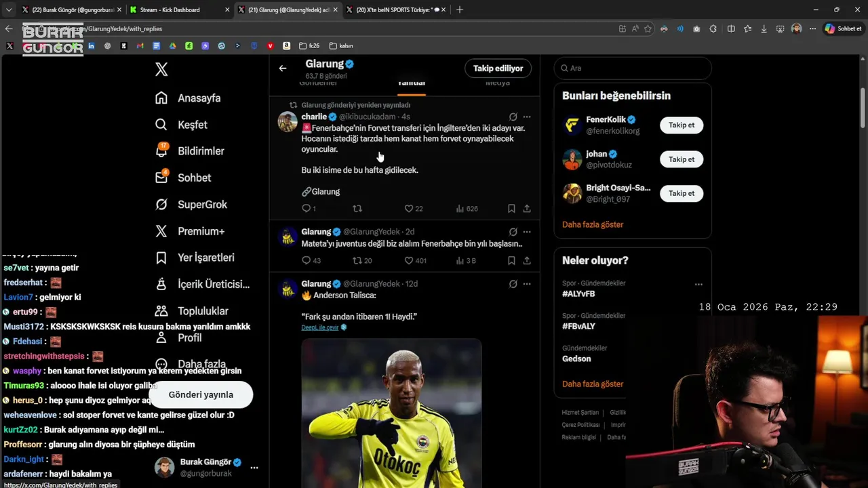Open more options for #ALYvFB trend
This screenshot has width=868, height=488.
pos(698,285)
